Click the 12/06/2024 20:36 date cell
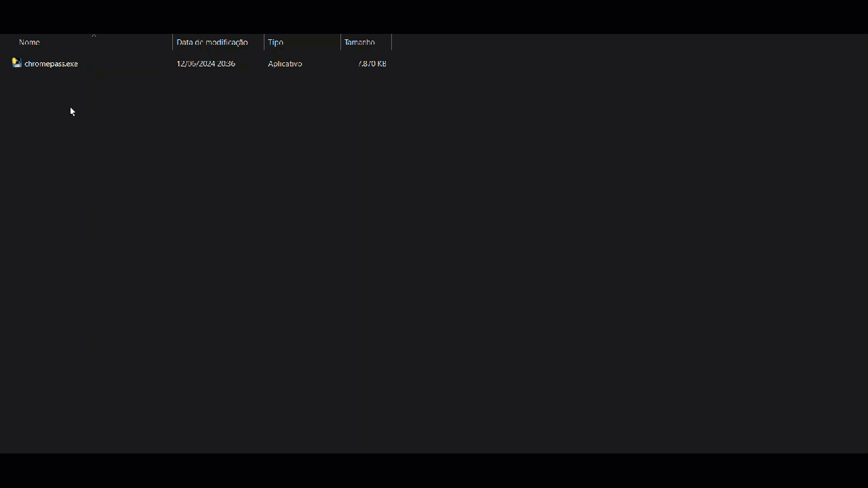The image size is (868, 488). click(205, 64)
